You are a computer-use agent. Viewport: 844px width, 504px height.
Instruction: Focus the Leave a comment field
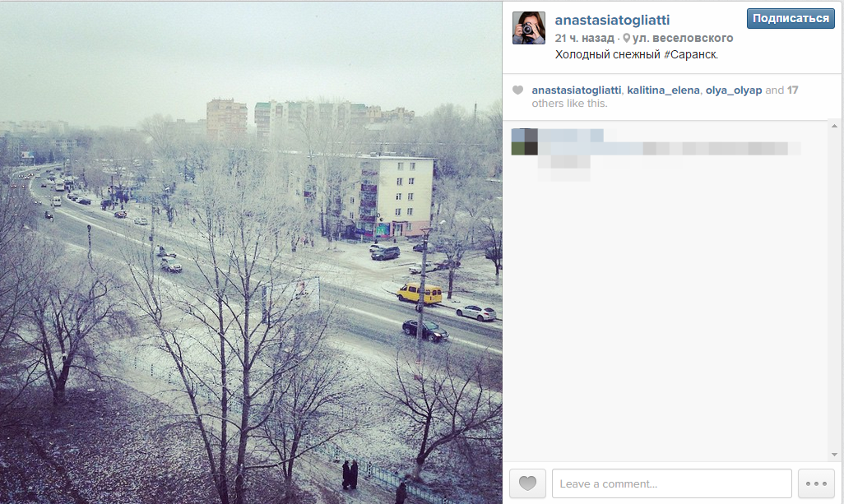[x=672, y=483]
